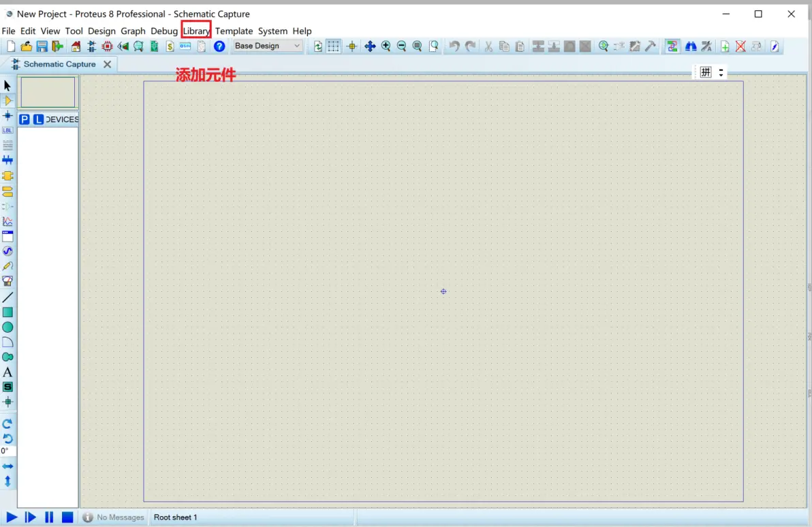This screenshot has width=812, height=527.
Task: Select the 2D line graphics tool
Action: coord(7,297)
